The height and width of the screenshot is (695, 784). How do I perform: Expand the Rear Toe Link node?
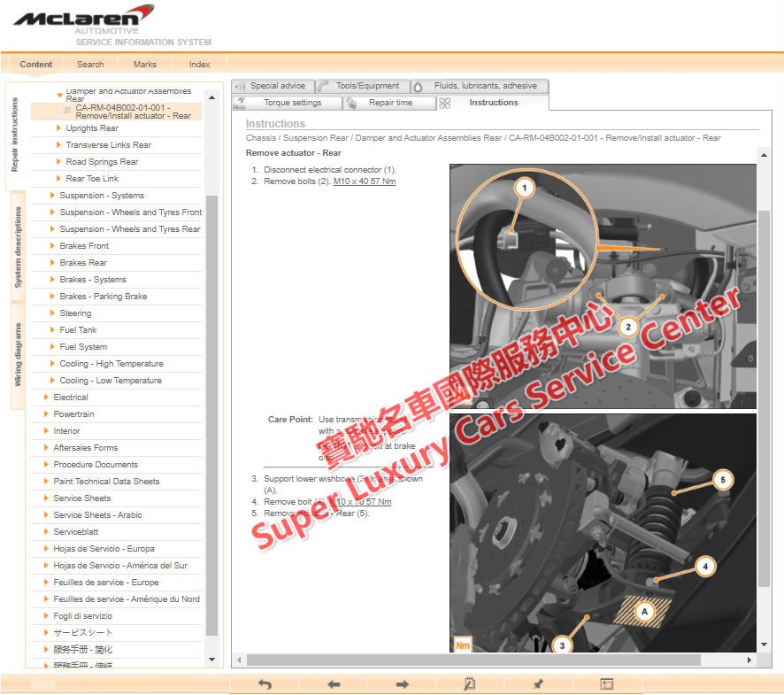tap(59, 179)
